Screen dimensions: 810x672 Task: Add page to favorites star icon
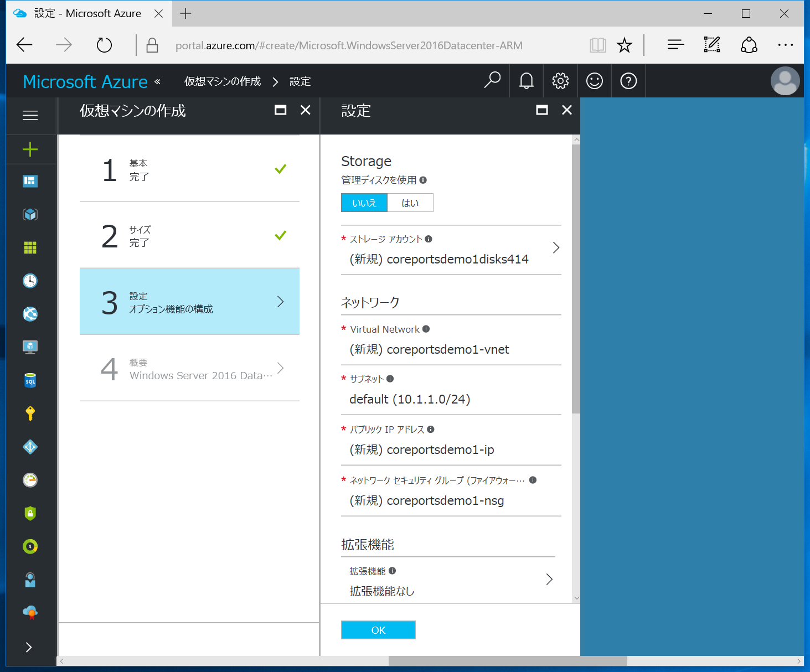tap(625, 45)
